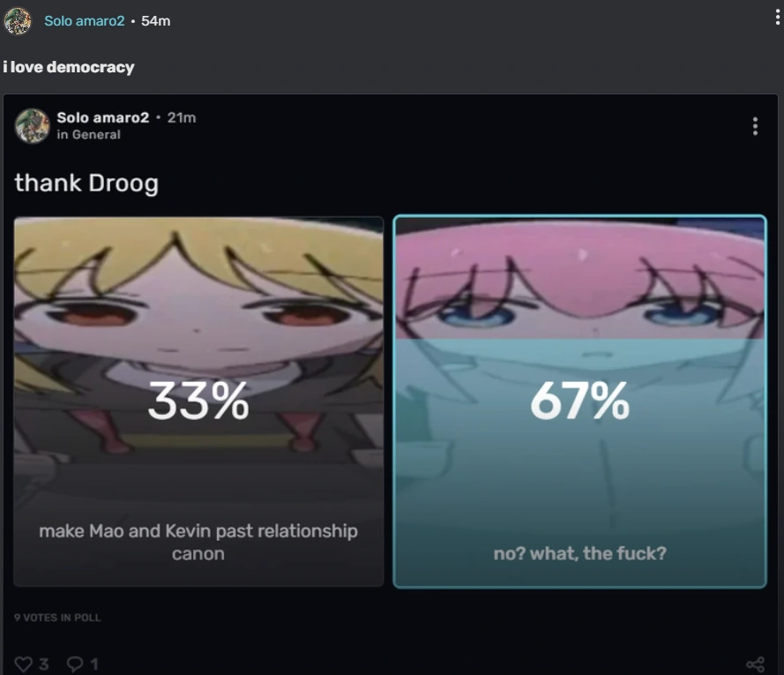Open the bold Solo amaro2 name in quoted post
The height and width of the screenshot is (675, 784).
103,117
